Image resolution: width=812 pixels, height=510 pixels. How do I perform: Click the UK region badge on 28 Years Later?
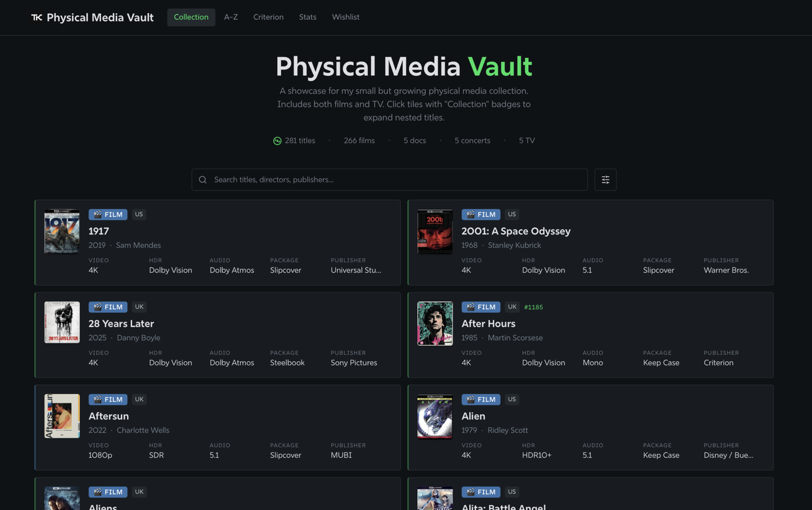[139, 307]
